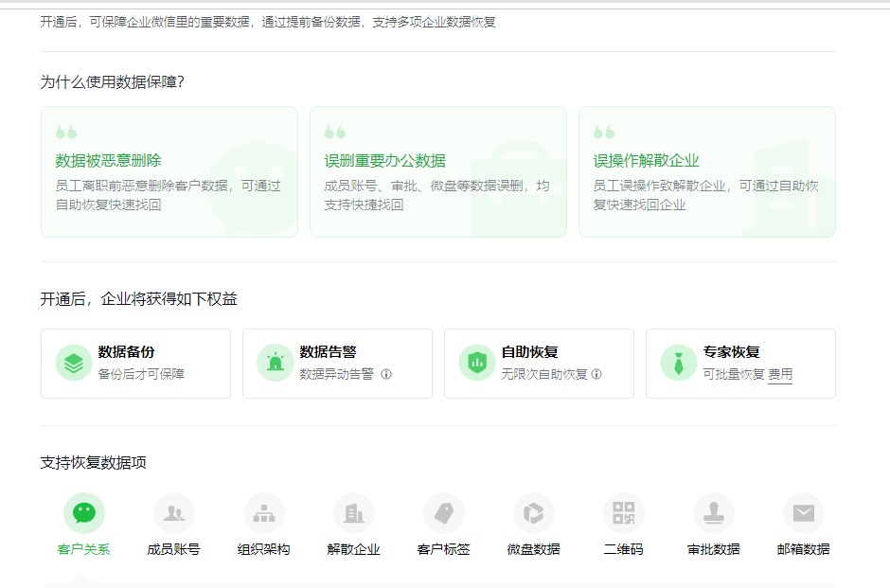Choose the 客户标签 tag icon
890x588 pixels.
(x=444, y=513)
